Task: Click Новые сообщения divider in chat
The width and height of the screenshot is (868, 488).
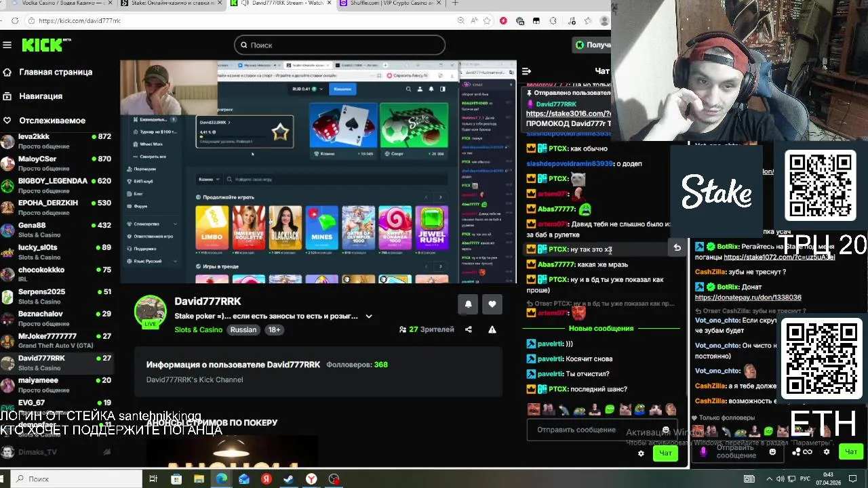Action: coord(601,328)
